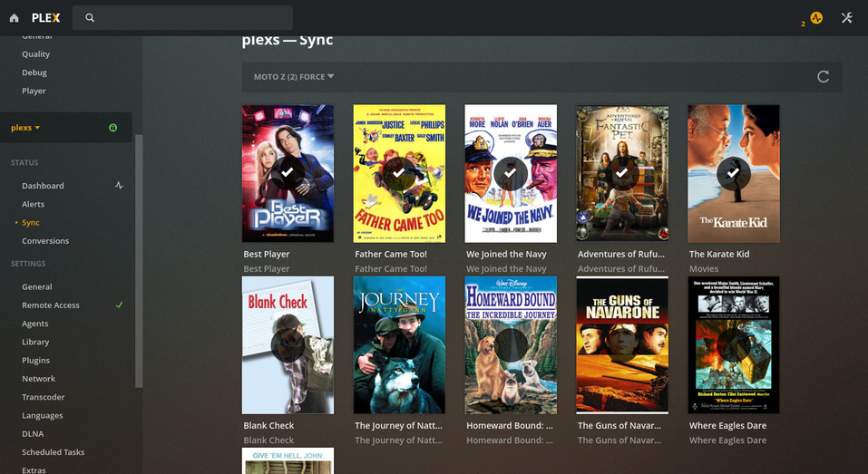868x474 pixels.
Task: Focus the search input field
Action: coord(182,18)
